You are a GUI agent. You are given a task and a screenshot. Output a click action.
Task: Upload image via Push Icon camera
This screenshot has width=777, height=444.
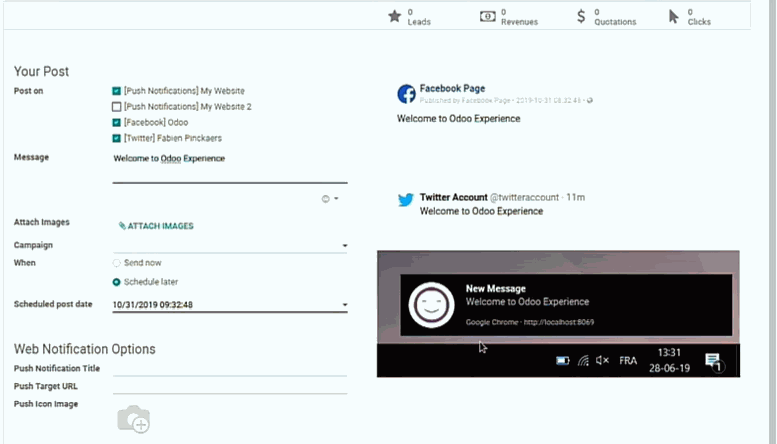pyautogui.click(x=133, y=420)
